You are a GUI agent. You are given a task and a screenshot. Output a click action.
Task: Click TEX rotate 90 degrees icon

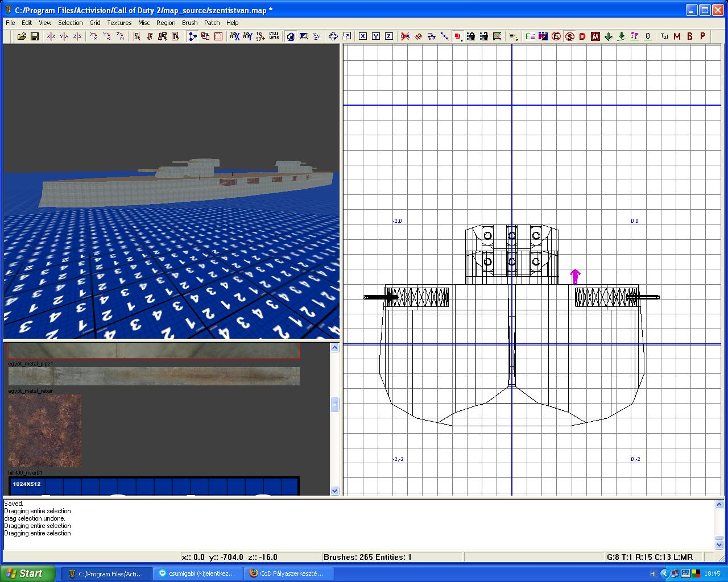[x=260, y=36]
